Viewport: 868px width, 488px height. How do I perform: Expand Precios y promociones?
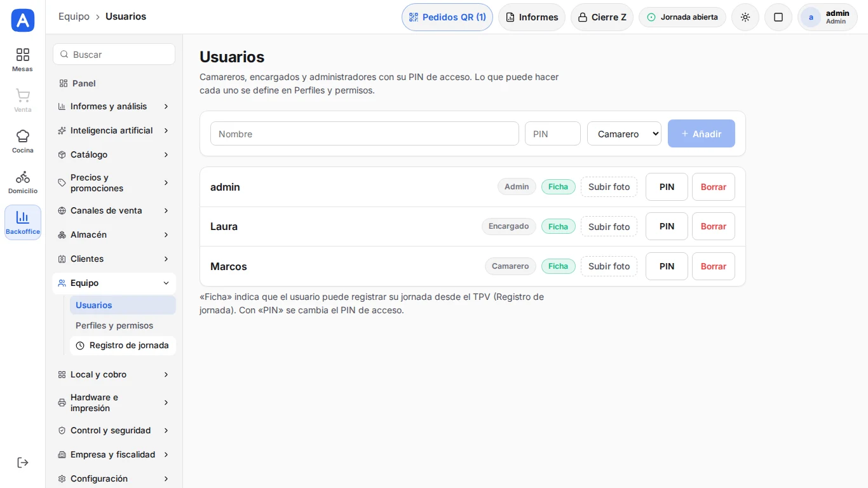[x=114, y=183]
